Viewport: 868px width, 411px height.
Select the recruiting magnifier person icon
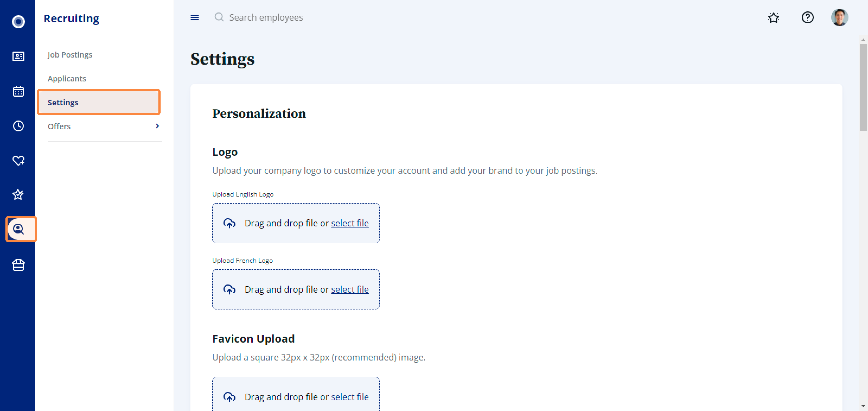pos(19,229)
